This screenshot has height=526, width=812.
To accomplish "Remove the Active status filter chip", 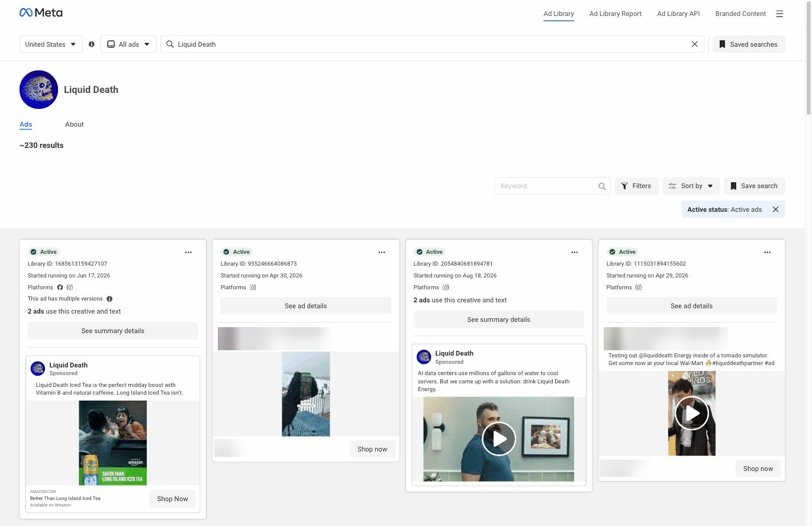I will click(x=775, y=209).
